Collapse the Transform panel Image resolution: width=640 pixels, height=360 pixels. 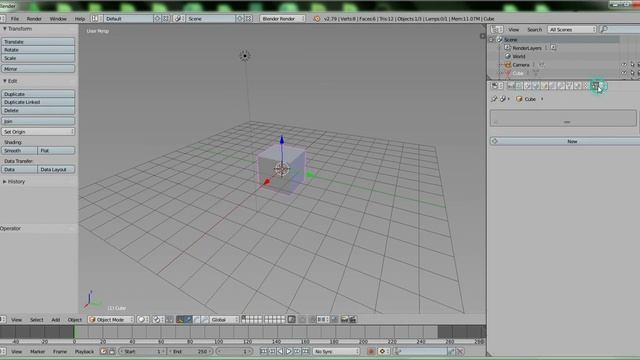pyautogui.click(x=5, y=29)
